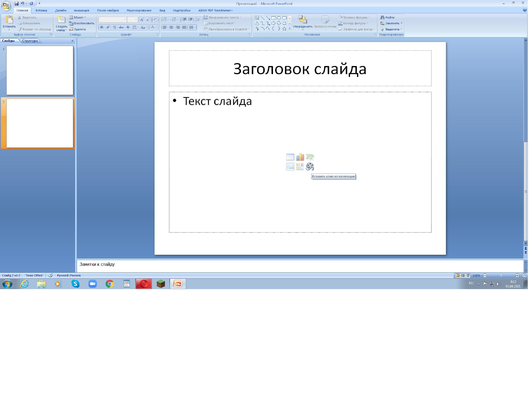The height and width of the screenshot is (420, 529).
Task: Open the Office button menu
Action: point(6,6)
